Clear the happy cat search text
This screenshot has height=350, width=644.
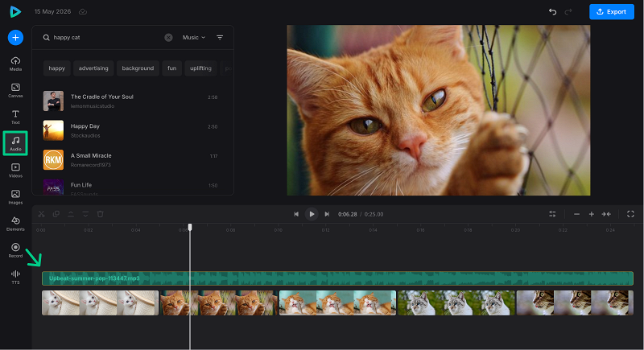pos(168,37)
